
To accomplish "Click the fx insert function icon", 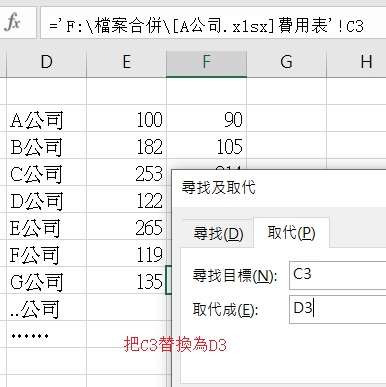I will click(x=13, y=23).
